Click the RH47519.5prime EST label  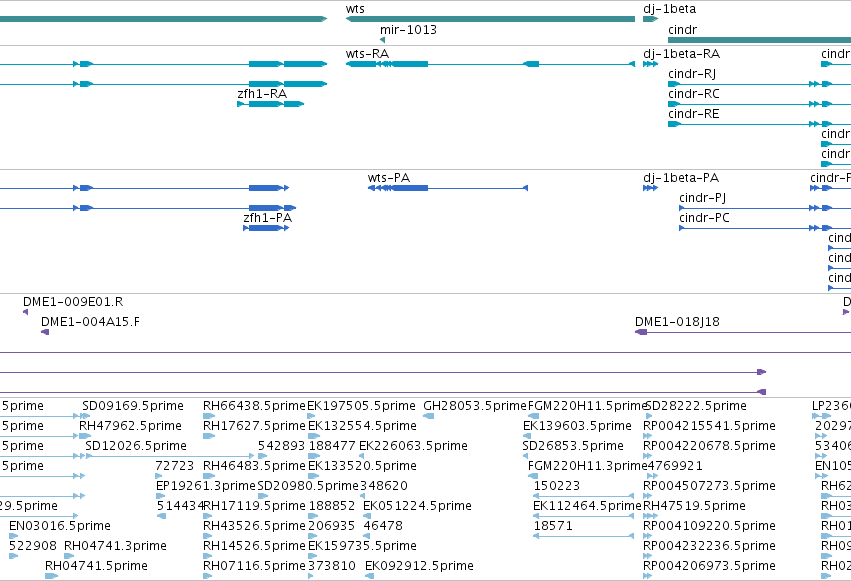(x=694, y=506)
